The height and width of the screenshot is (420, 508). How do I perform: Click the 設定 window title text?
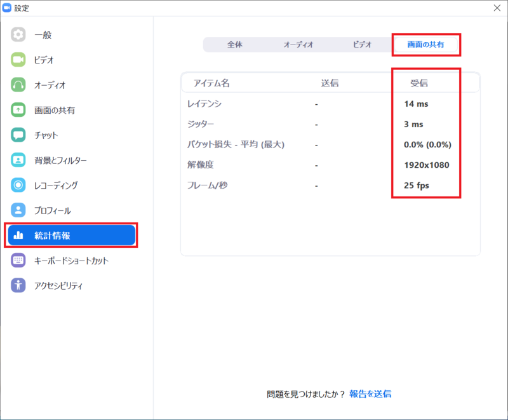tap(22, 8)
